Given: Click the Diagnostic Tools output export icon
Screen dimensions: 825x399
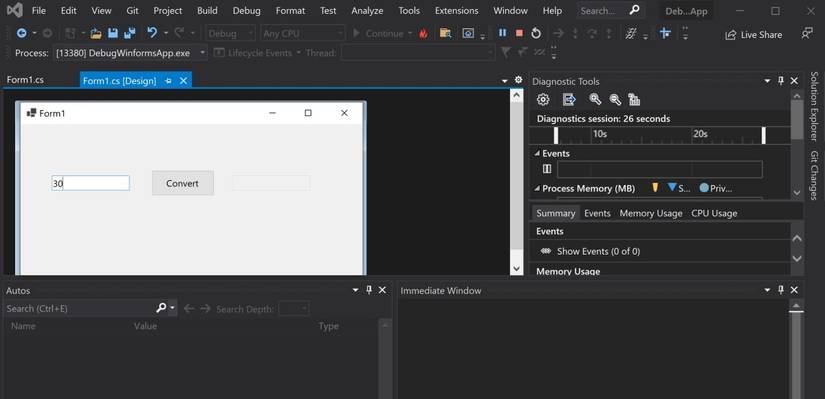Looking at the screenshot, I should tap(569, 99).
